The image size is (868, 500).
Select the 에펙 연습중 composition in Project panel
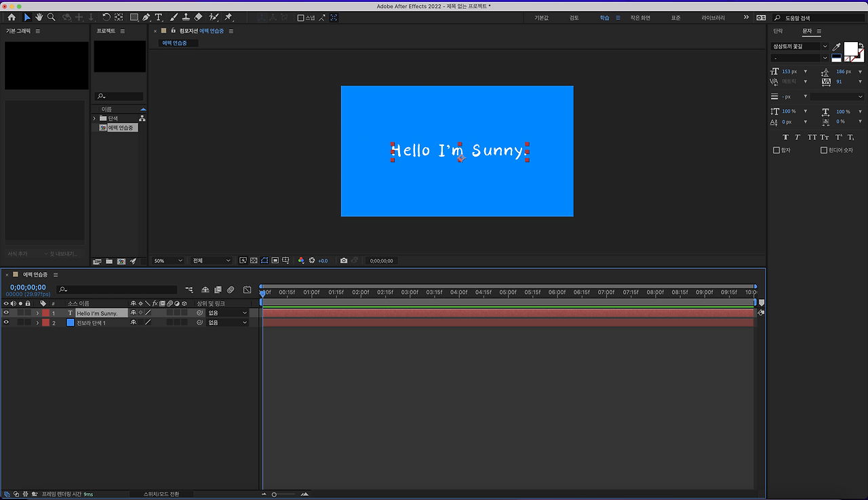117,128
